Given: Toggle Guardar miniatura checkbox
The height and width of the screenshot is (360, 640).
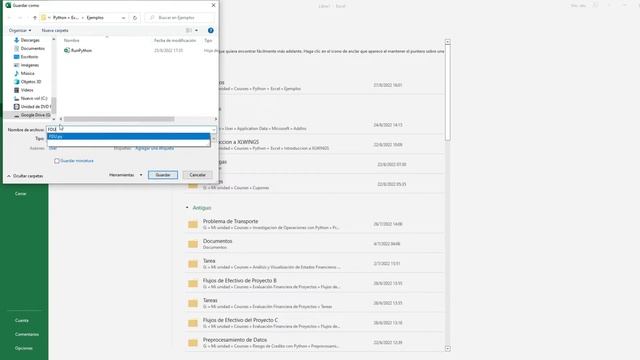Looking at the screenshot, I should (x=57, y=161).
